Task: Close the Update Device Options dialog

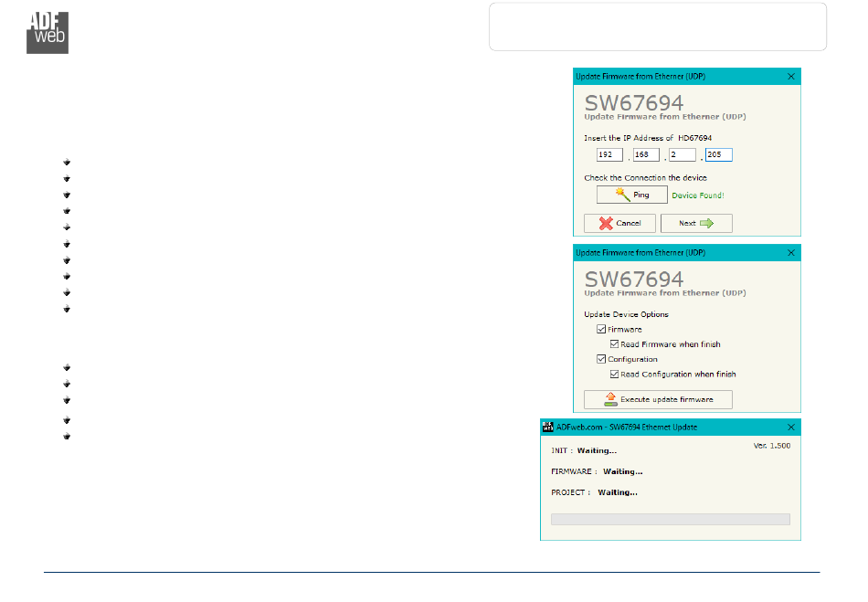Action: (791, 253)
